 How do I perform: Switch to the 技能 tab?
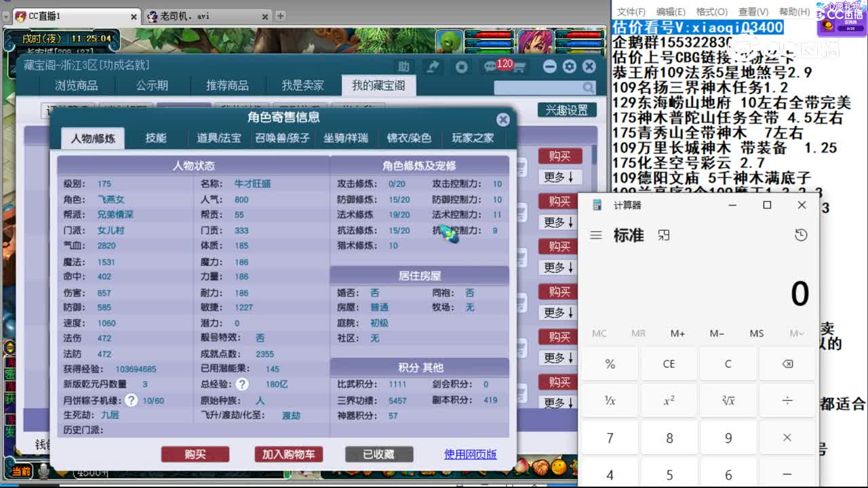click(156, 138)
